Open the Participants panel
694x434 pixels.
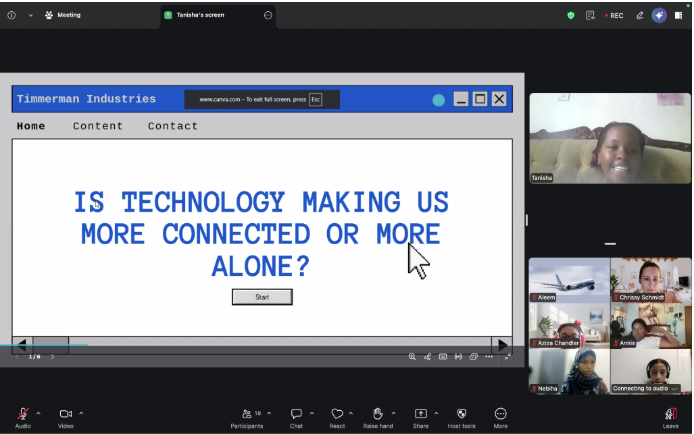click(x=247, y=418)
